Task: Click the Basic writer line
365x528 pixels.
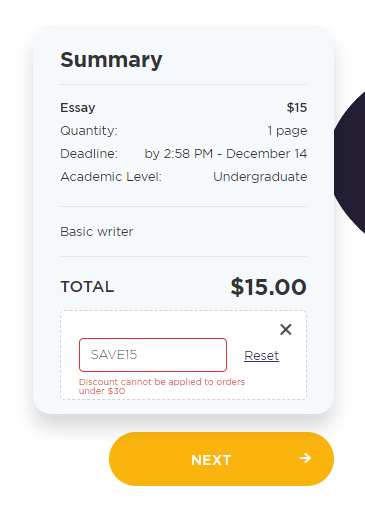Action: [97, 232]
